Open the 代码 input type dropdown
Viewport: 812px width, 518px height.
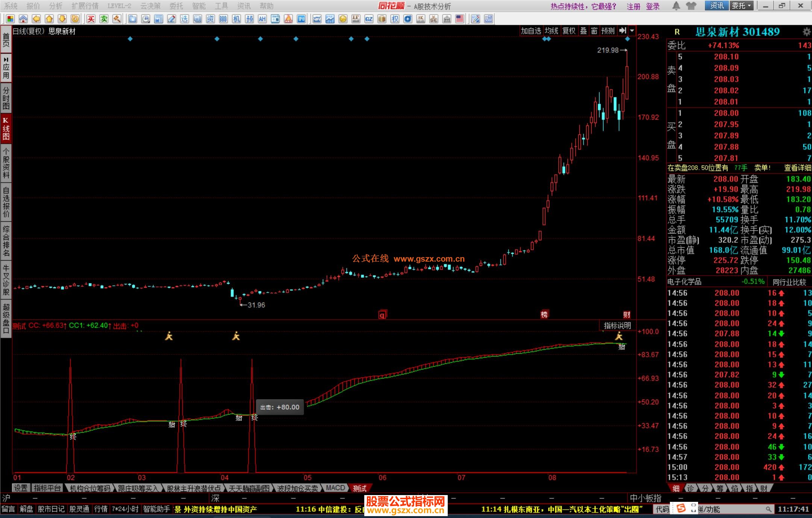[662, 509]
